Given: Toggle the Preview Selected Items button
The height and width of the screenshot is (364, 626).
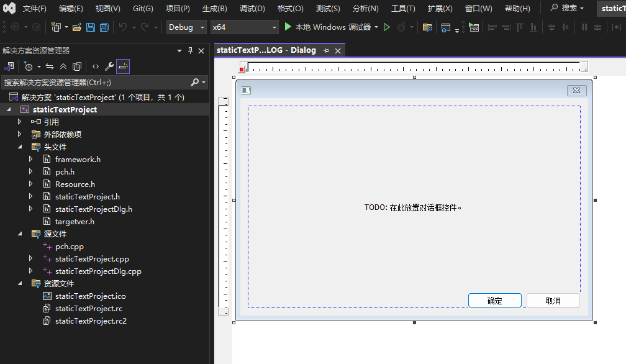Looking at the screenshot, I should coord(123,66).
